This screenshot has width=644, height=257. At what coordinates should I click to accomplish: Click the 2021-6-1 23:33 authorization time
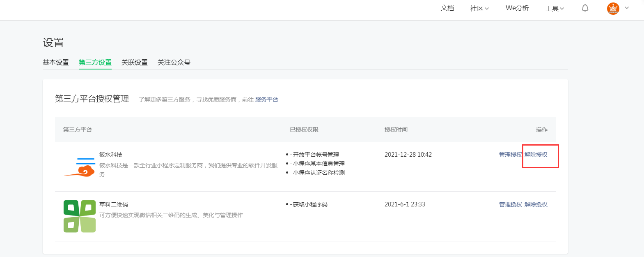pyautogui.click(x=405, y=204)
